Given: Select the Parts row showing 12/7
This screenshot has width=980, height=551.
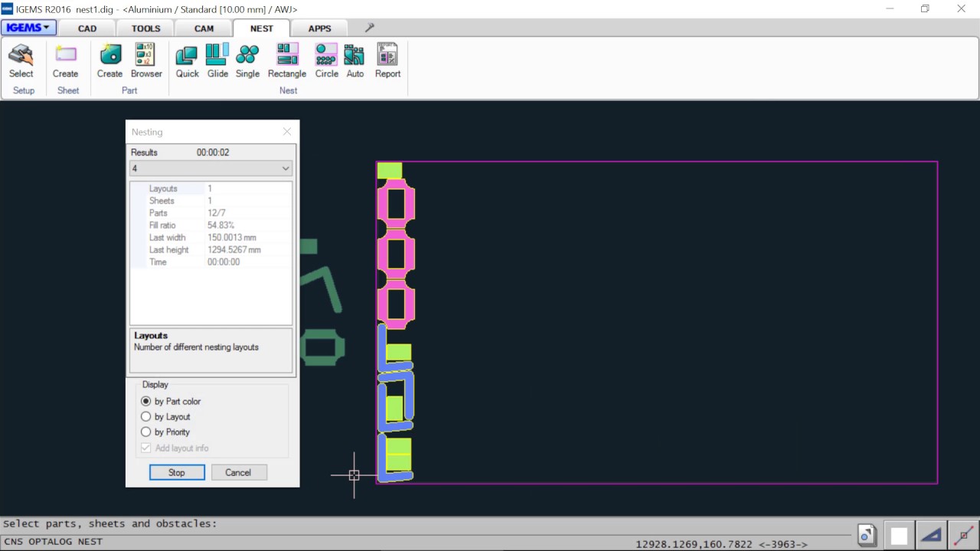Looking at the screenshot, I should [211, 213].
